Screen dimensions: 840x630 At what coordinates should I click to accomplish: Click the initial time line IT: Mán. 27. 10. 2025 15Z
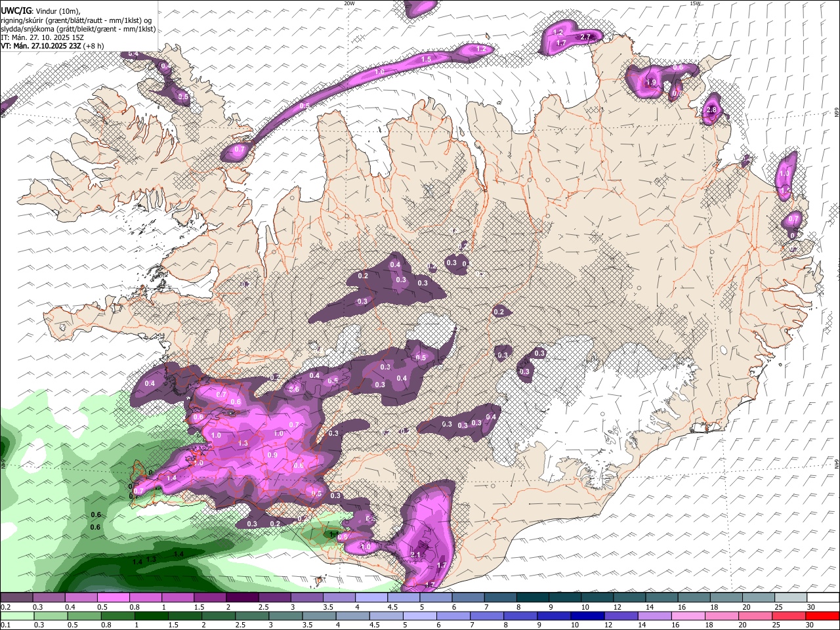(x=42, y=37)
